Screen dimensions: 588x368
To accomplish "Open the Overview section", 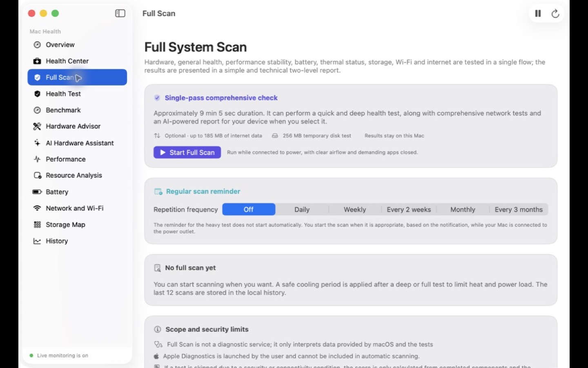I will 77,45.
